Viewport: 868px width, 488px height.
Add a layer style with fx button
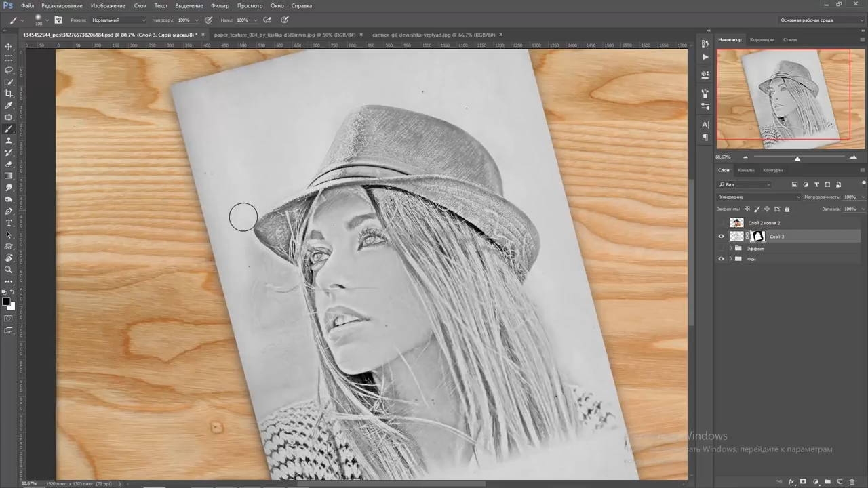point(791,482)
